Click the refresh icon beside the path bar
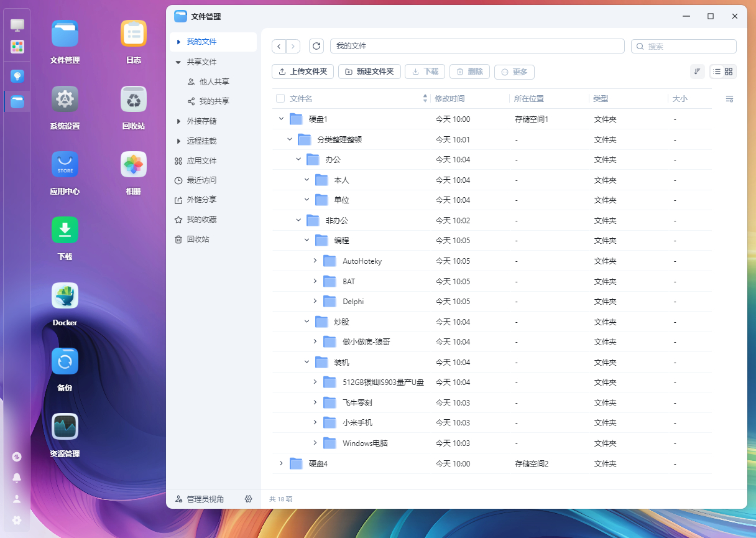Viewport: 756px width, 538px height. coord(316,46)
